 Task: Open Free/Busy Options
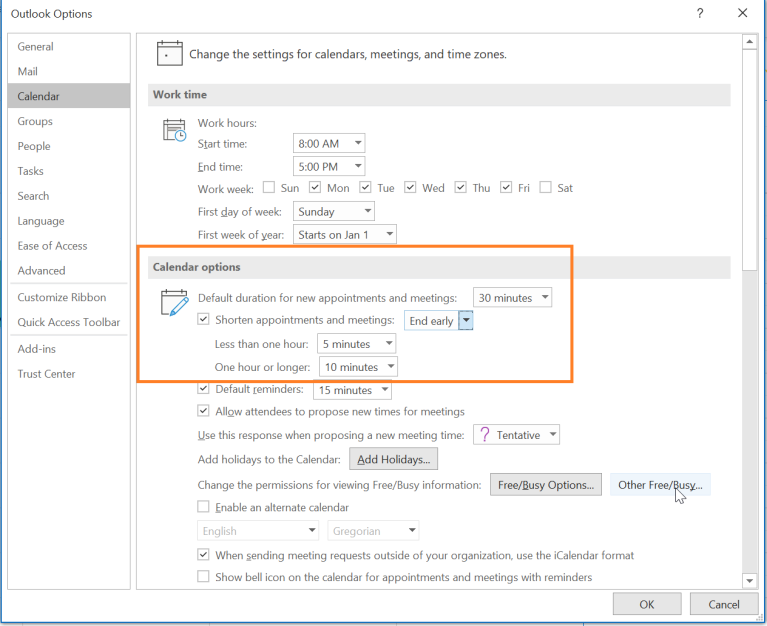coord(545,485)
